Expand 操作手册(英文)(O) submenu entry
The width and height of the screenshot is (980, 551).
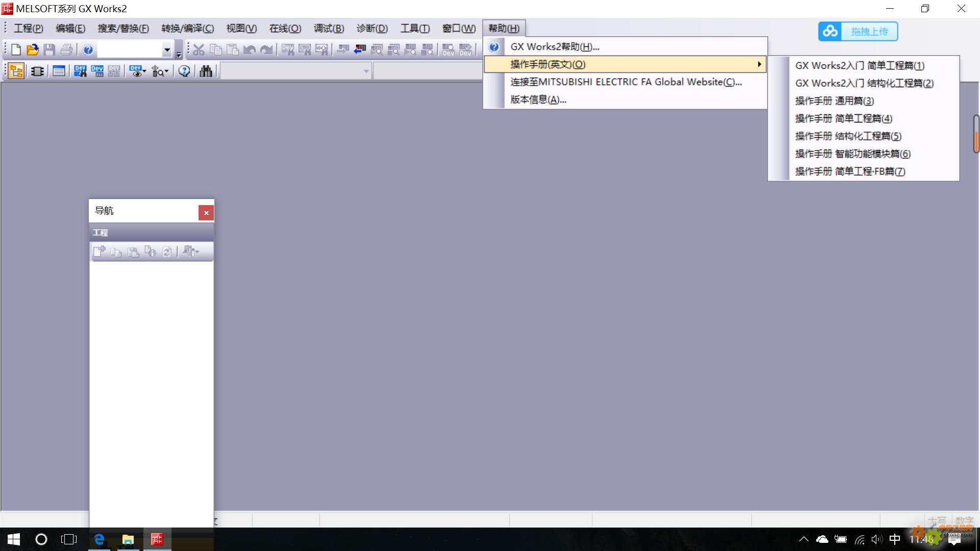pos(625,64)
